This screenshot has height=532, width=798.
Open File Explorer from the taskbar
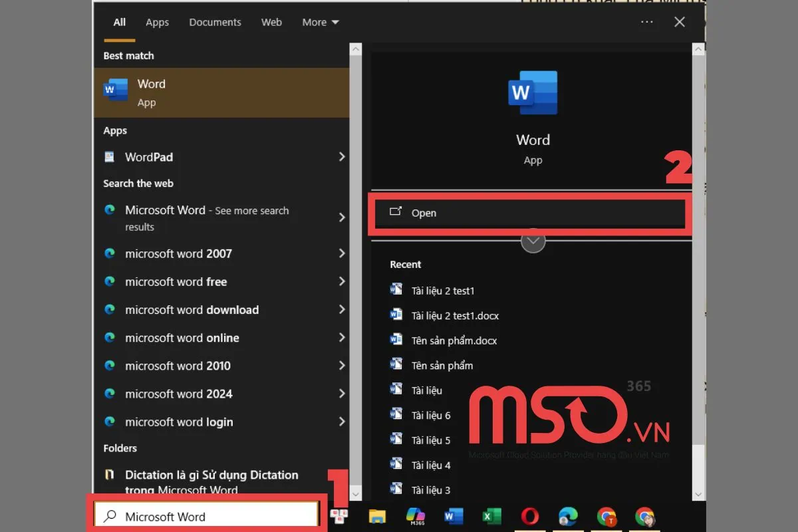[x=378, y=515]
